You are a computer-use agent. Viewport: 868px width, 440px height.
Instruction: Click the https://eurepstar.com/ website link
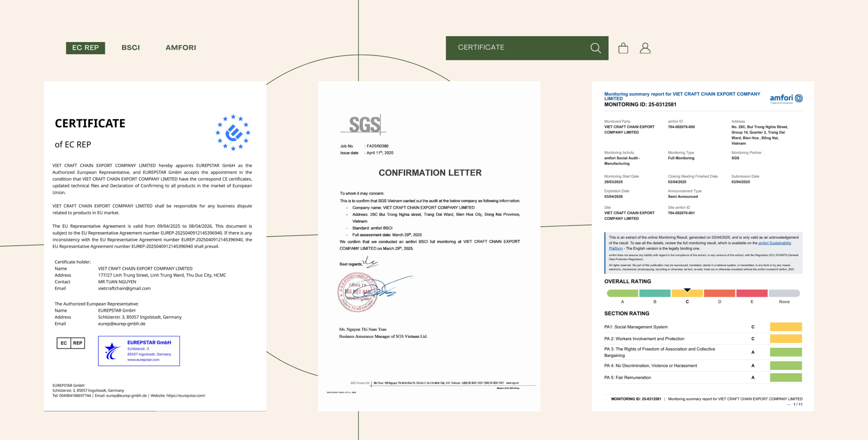point(186,396)
